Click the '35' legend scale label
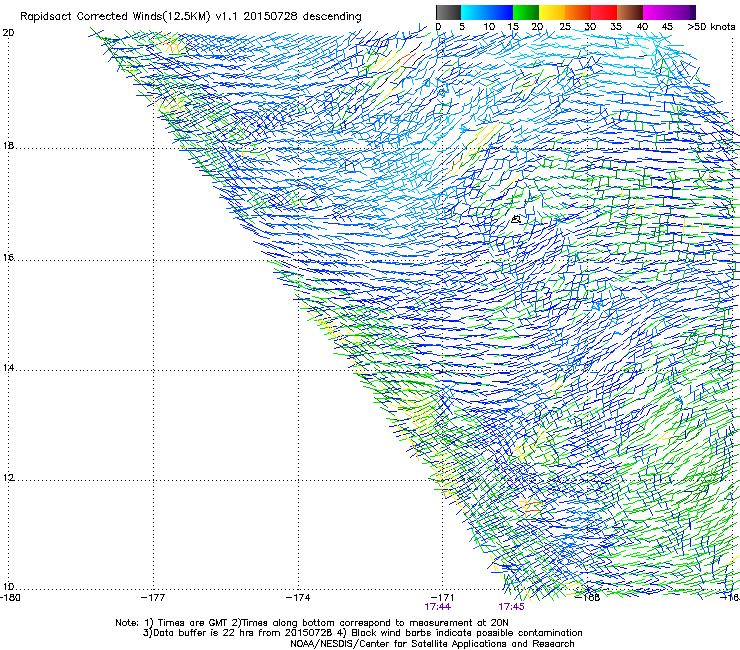This screenshot has width=740, height=650. click(616, 27)
